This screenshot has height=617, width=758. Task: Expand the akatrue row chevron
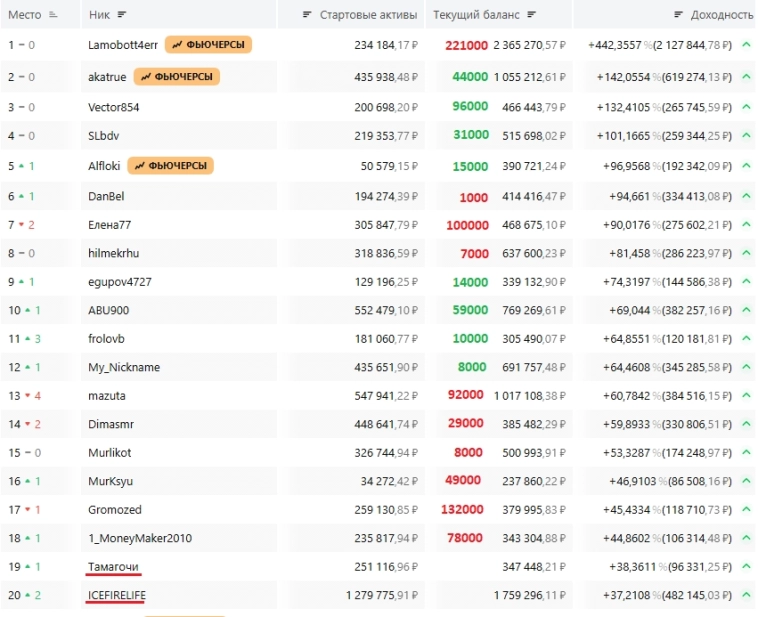746,77
